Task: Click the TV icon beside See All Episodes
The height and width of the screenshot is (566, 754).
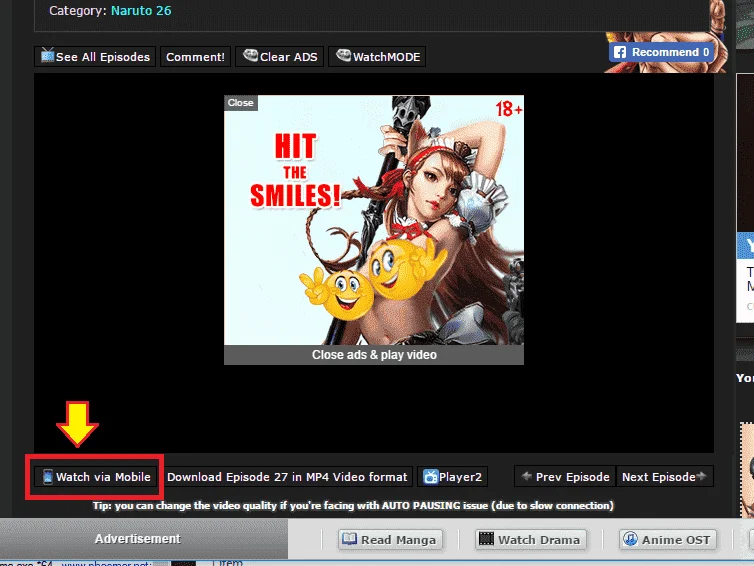Action: point(47,55)
